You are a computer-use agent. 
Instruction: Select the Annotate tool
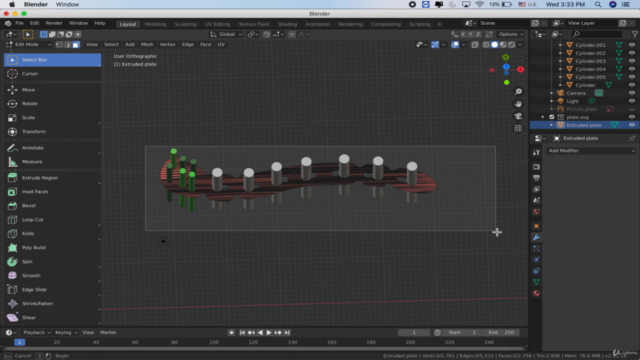click(x=52, y=148)
